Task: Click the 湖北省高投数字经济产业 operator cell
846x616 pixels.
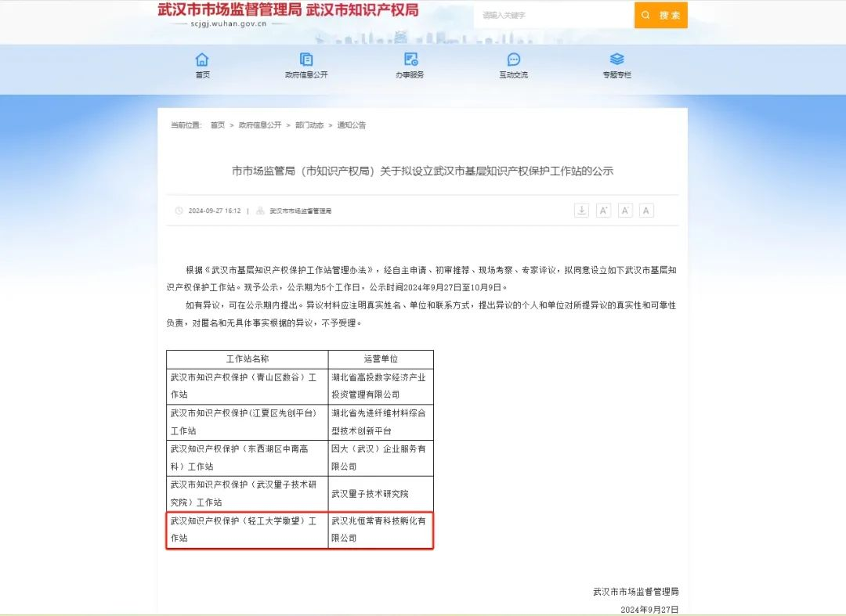Action: [381, 386]
